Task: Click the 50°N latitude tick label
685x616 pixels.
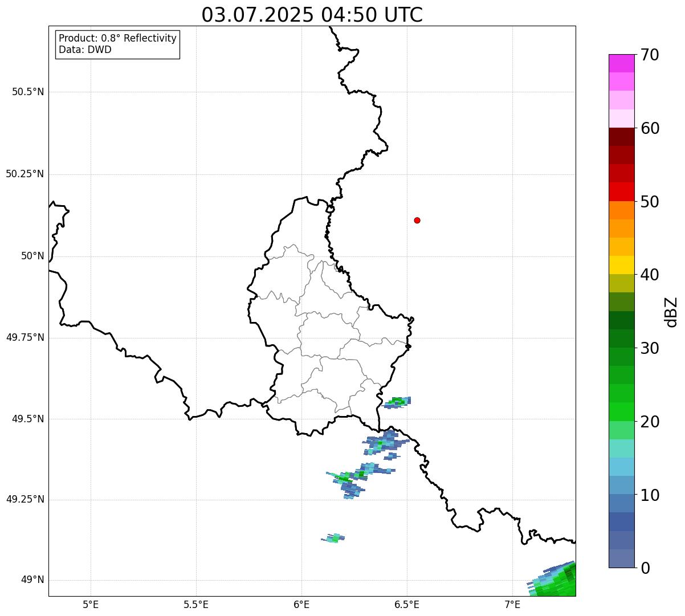Action: coord(32,256)
